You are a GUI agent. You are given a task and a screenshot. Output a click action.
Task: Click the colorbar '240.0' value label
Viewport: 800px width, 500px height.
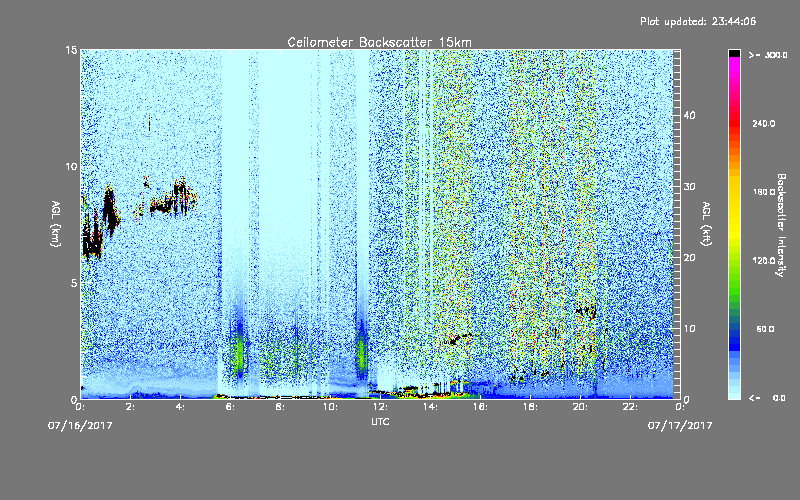point(764,124)
